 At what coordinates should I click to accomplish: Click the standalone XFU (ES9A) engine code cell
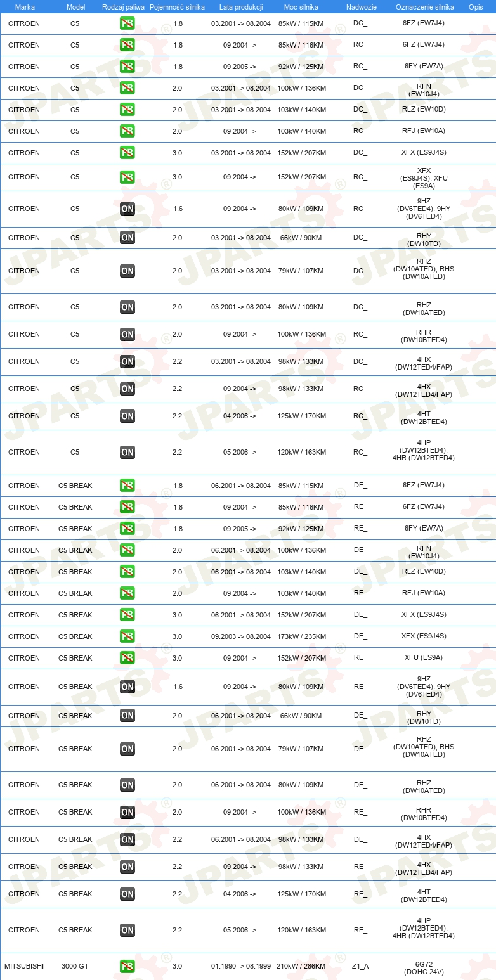pyautogui.click(x=424, y=658)
